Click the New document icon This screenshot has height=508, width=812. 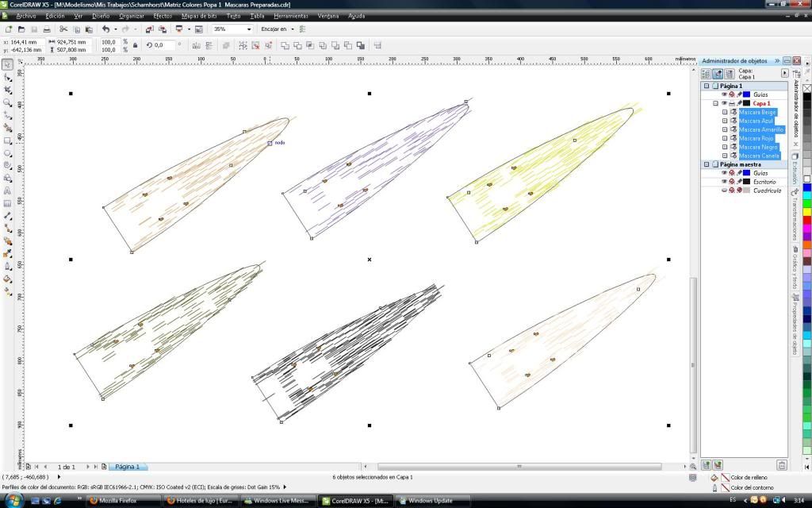tap(9, 29)
